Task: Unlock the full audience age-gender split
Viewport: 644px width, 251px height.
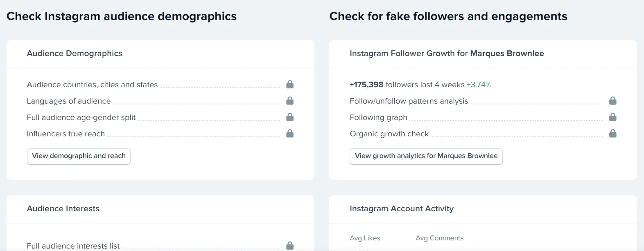Action: pyautogui.click(x=290, y=117)
